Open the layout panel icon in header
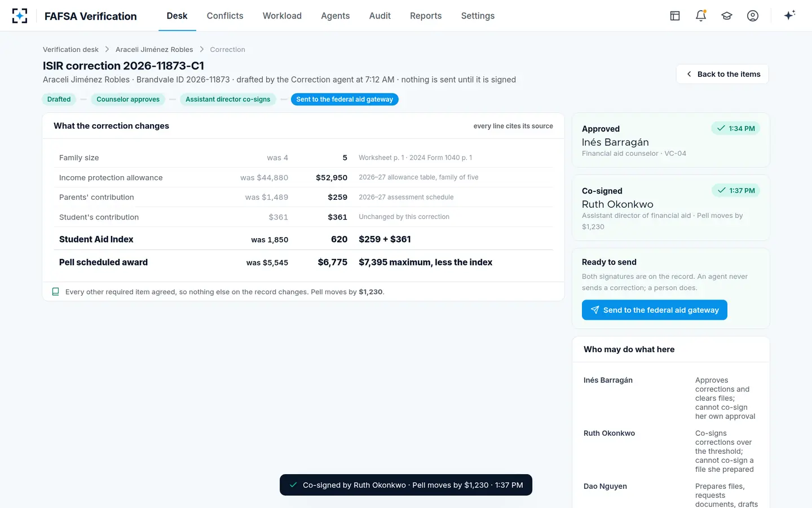This screenshot has height=508, width=812. coord(675,16)
